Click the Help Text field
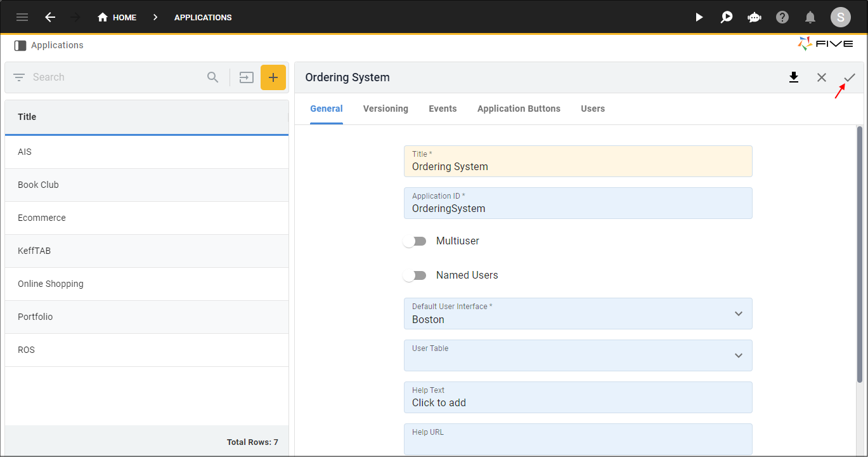The width and height of the screenshot is (868, 457). tap(578, 397)
